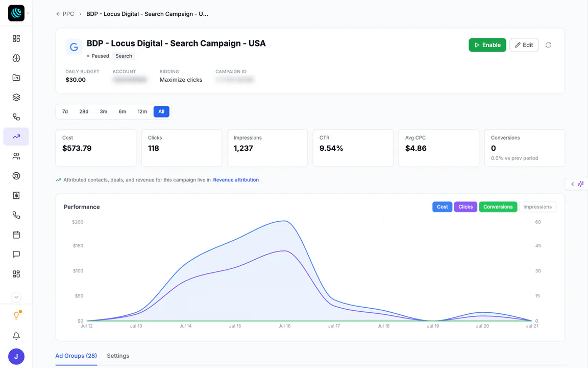Click the Google G campaign logo
588x368 pixels.
pos(74,47)
